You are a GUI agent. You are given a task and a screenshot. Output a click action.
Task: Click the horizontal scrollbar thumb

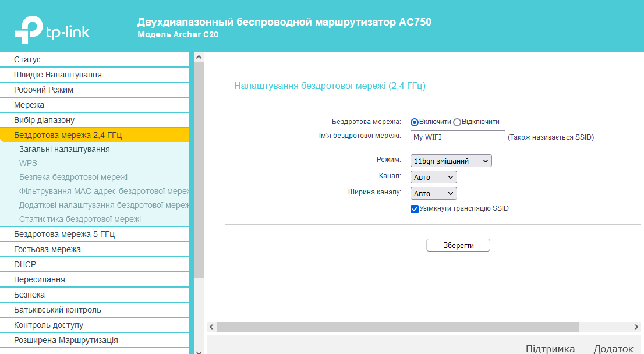point(398,327)
